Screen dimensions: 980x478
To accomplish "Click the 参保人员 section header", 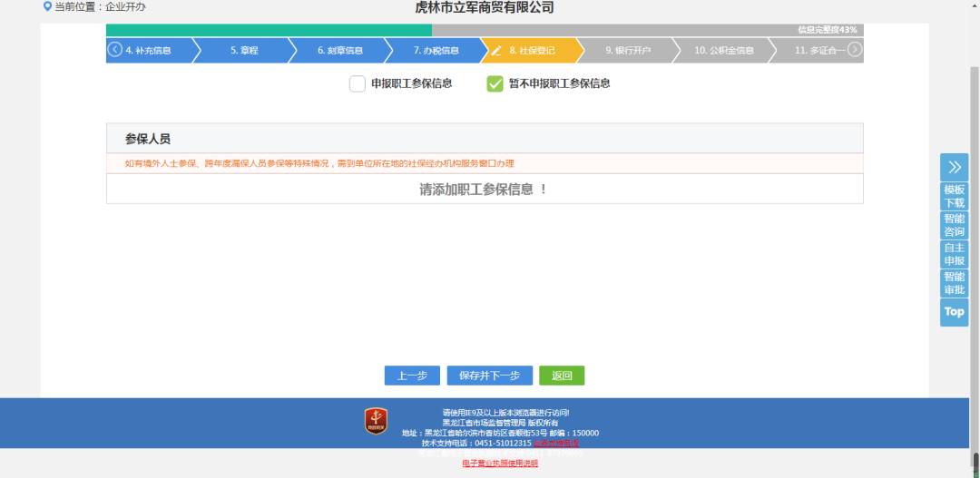I will [485, 138].
